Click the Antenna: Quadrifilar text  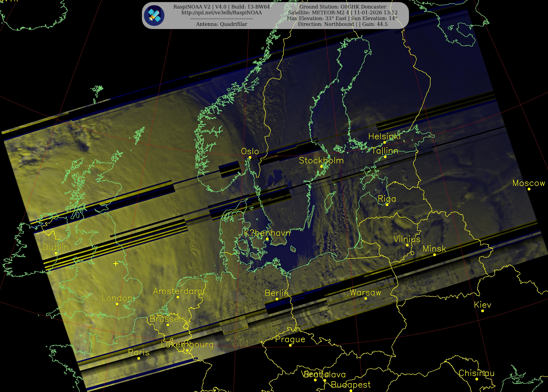(222, 24)
